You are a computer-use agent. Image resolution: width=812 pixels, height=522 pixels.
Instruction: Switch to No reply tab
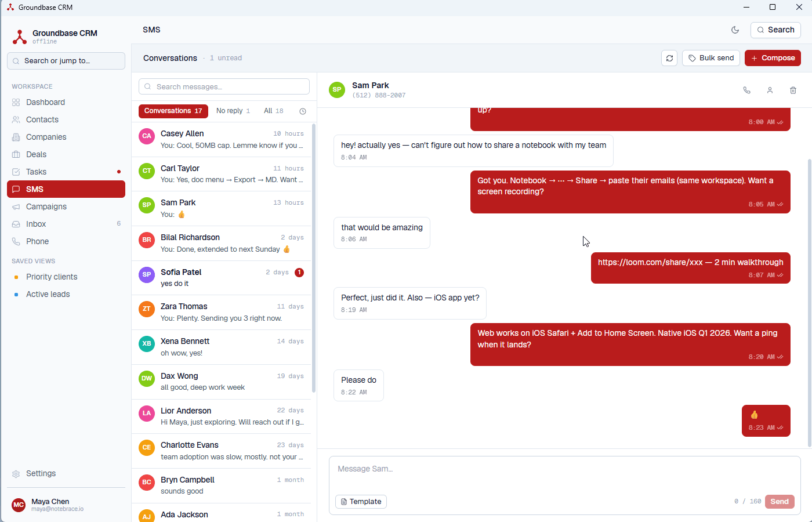click(233, 111)
